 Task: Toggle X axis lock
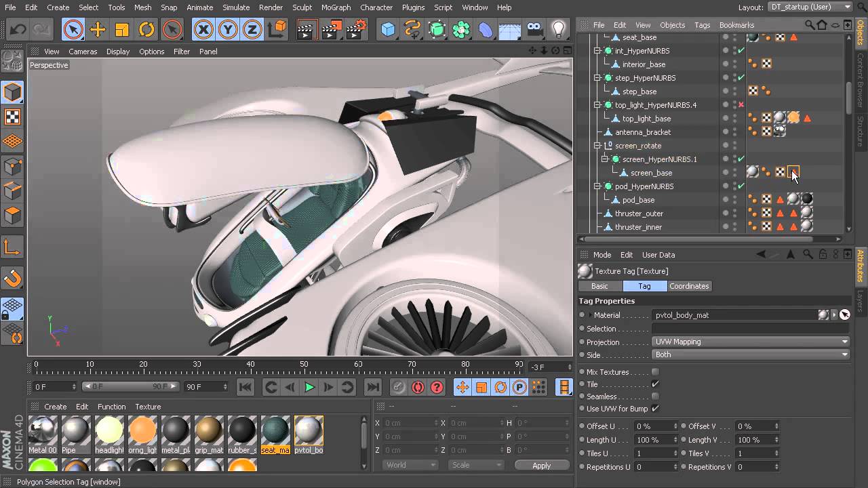pyautogui.click(x=203, y=29)
